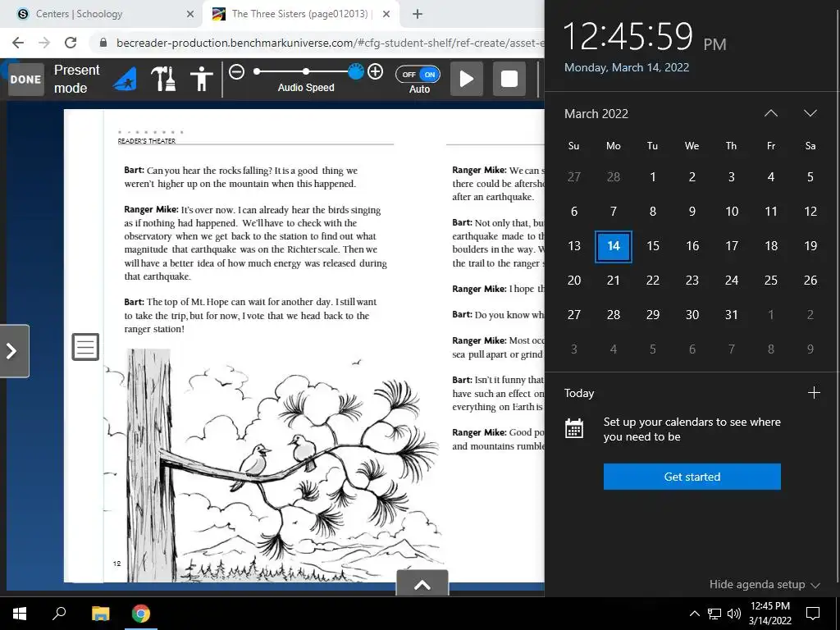Select the blue running figure tool icon
The image size is (840, 630).
125,80
